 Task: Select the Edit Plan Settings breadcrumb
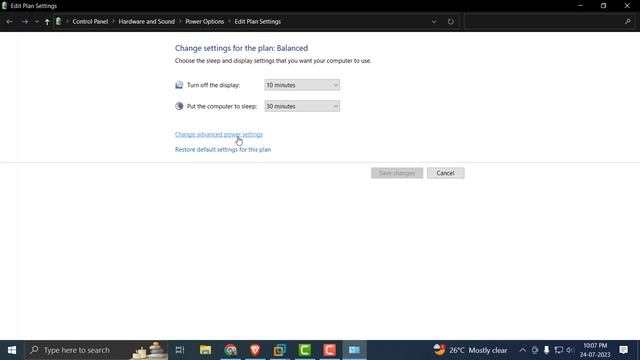[258, 22]
